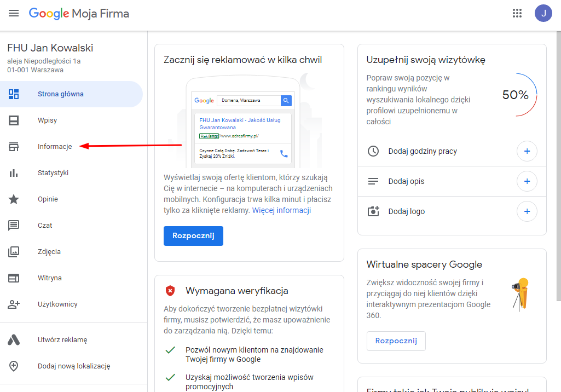Open the Więcej informacji link
561x392 pixels.
[281, 210]
